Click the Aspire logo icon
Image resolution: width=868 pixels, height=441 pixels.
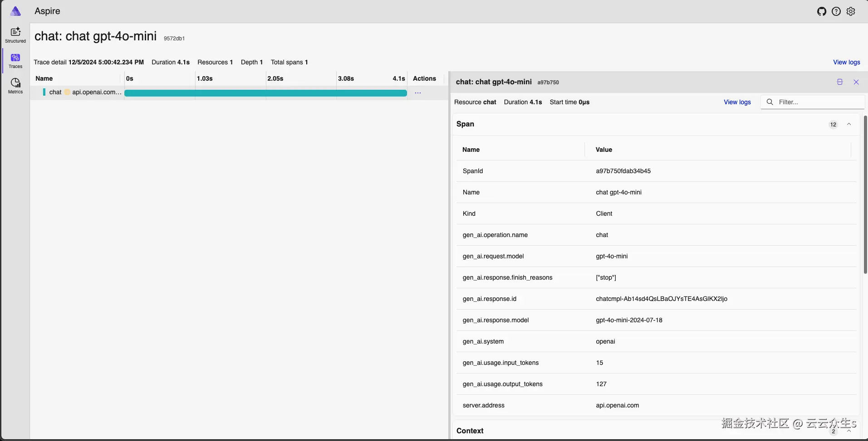(x=15, y=11)
